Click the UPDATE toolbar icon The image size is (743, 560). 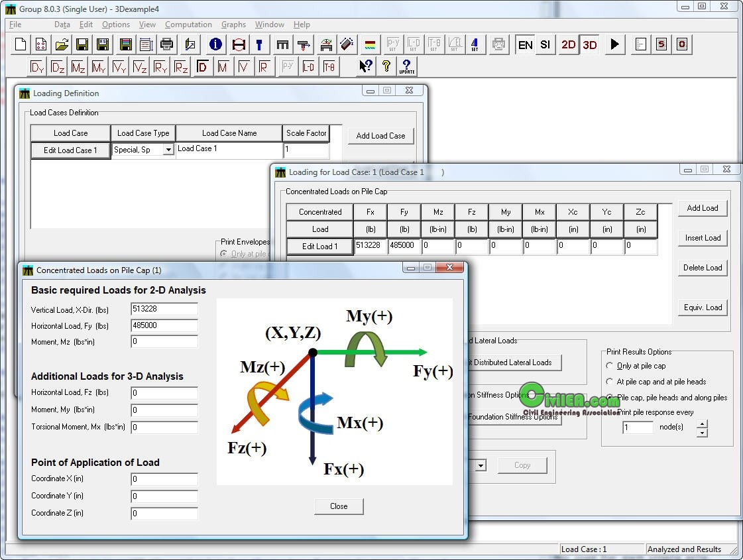(x=406, y=68)
